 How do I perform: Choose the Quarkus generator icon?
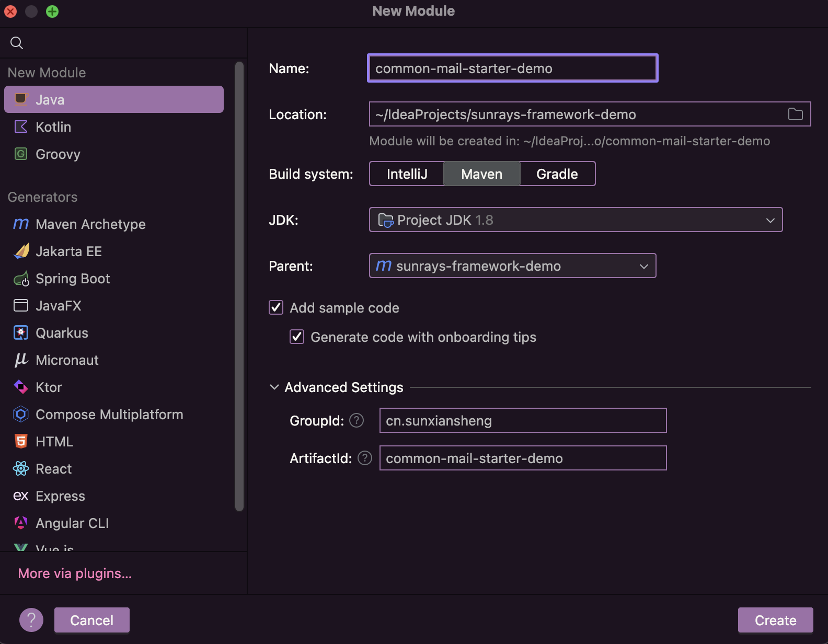point(21,332)
